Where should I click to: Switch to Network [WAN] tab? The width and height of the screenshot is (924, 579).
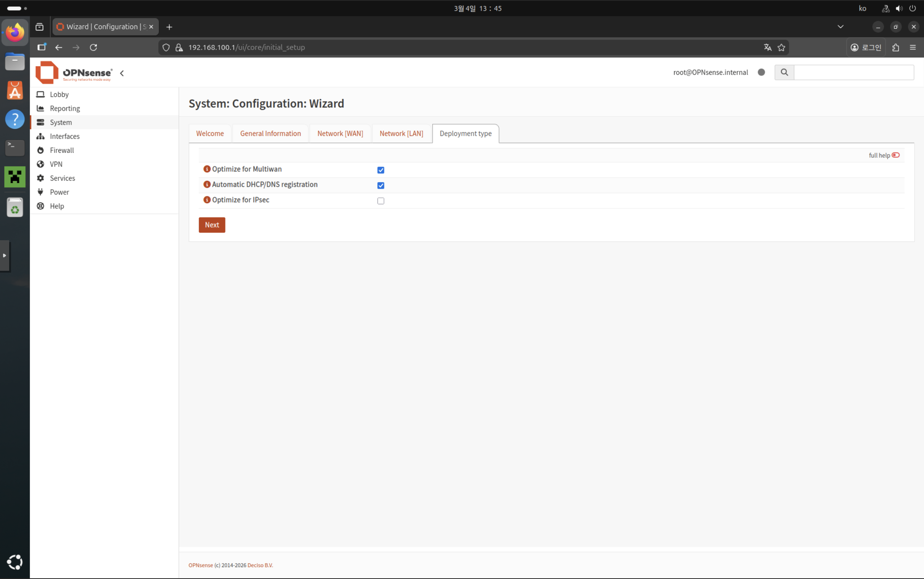pos(340,134)
